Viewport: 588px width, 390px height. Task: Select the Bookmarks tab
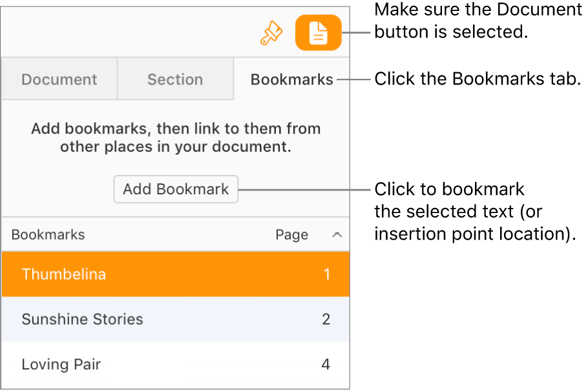click(x=291, y=79)
